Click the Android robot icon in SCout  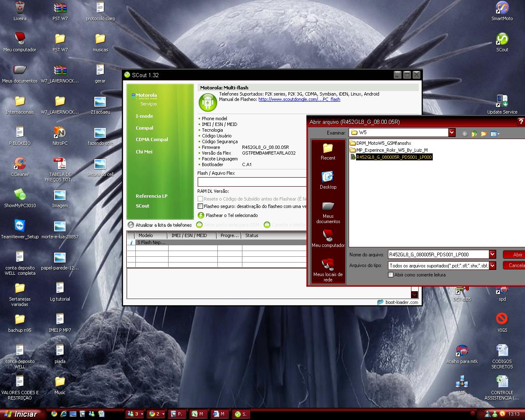[208, 103]
